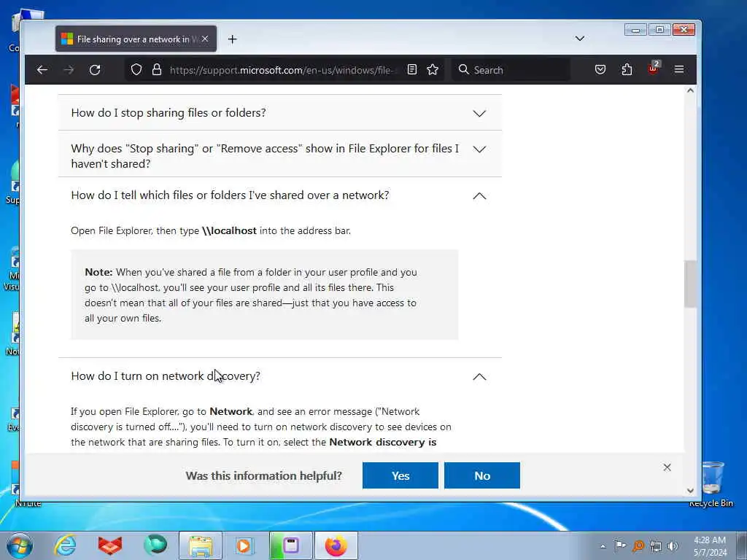The width and height of the screenshot is (747, 560).
Task: Switch to Firefox in taskbar
Action: 336,545
